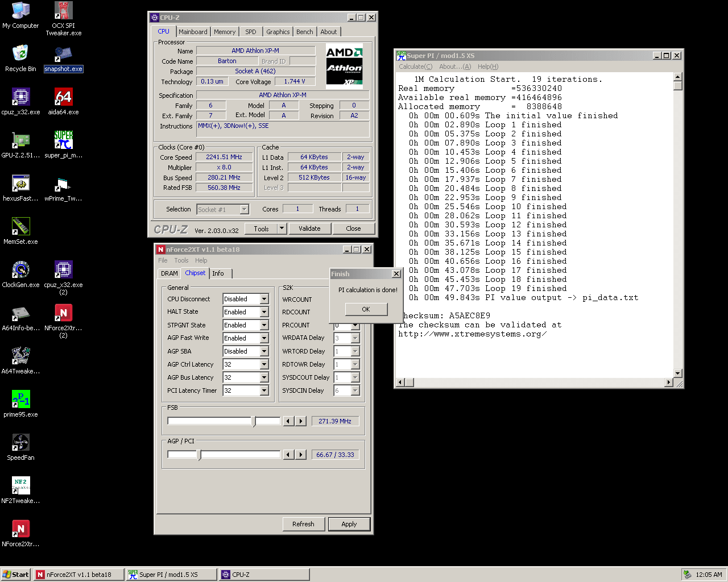728x582 pixels.
Task: Expand PCI Latency Timer dropdown
Action: click(x=264, y=390)
